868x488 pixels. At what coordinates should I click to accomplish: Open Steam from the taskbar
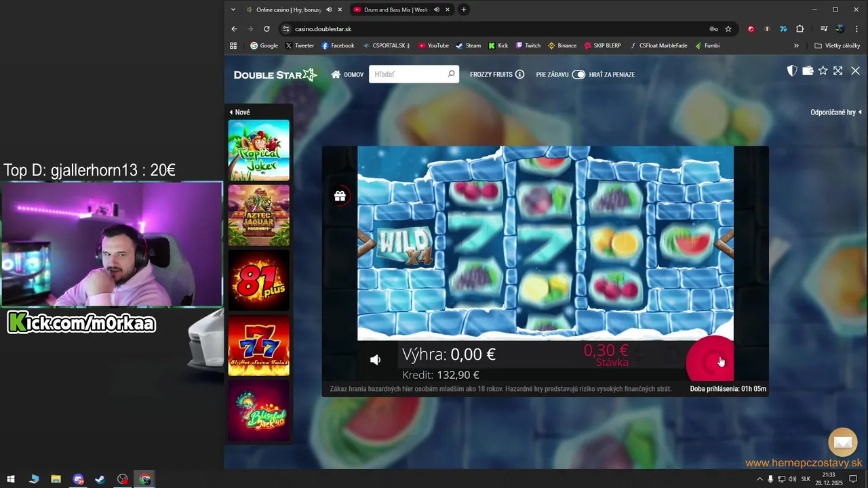point(100,479)
